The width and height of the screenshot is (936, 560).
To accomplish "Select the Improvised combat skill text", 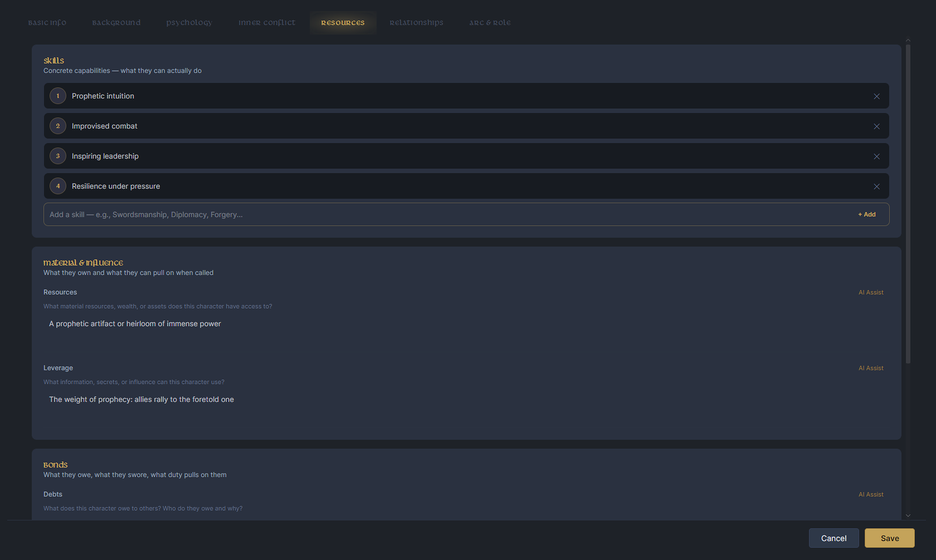I will click(x=105, y=126).
